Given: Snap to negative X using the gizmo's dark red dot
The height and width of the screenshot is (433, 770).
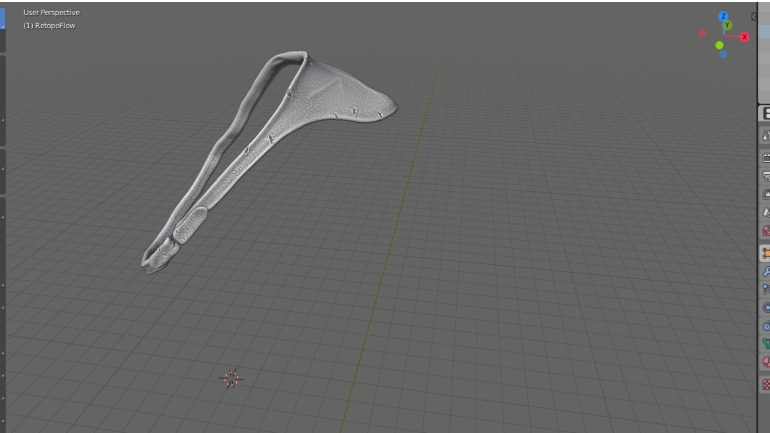Looking at the screenshot, I should 702,33.
